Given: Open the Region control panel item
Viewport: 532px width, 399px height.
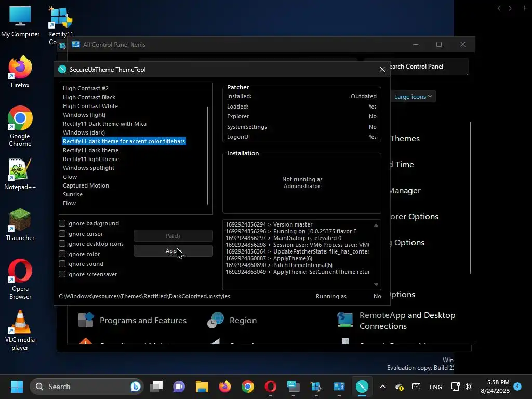Looking at the screenshot, I should click(x=232, y=320).
